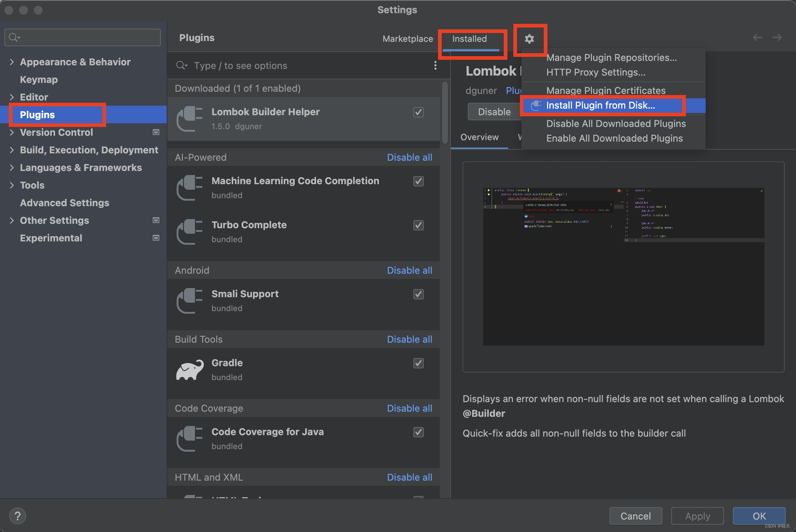The image size is (796, 532).
Task: Click the plugin settings gear icon
Action: [529, 39]
